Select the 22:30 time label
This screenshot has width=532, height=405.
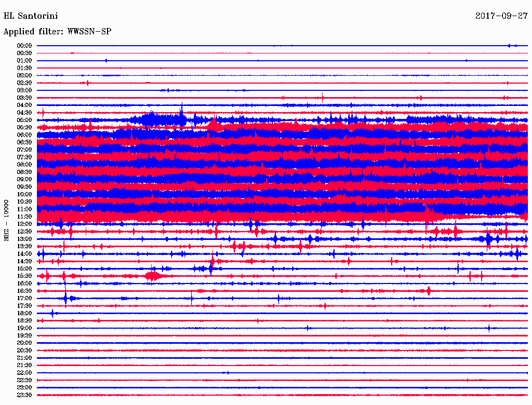(24, 380)
